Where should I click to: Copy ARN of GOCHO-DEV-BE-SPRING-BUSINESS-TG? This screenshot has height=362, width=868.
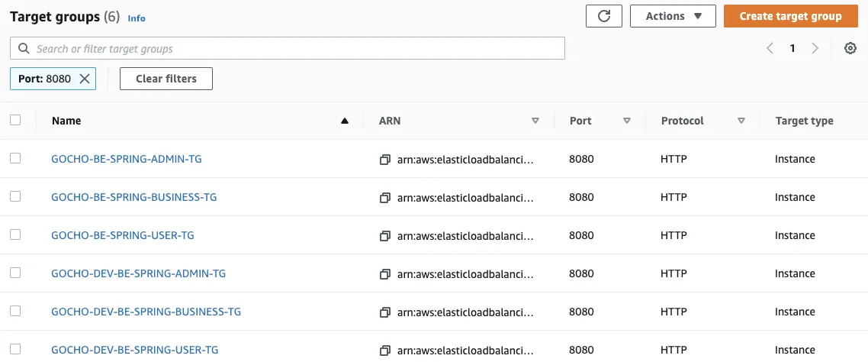click(385, 312)
